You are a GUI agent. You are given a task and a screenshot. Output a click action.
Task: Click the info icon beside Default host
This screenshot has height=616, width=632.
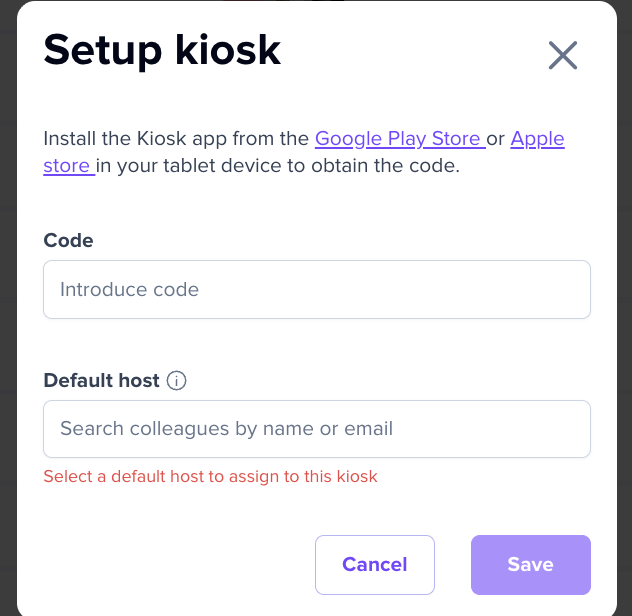pyautogui.click(x=177, y=381)
